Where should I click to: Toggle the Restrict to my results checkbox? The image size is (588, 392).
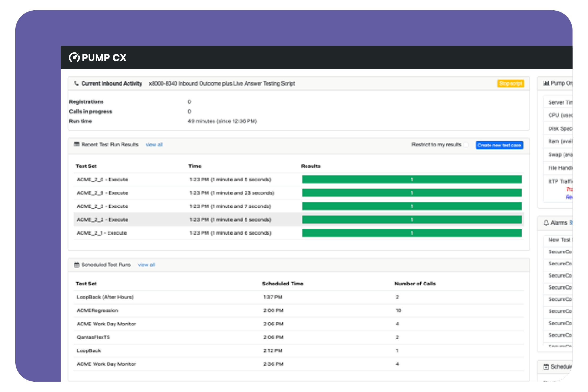tap(466, 145)
